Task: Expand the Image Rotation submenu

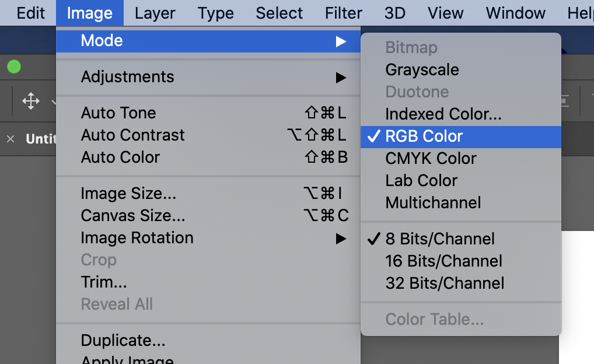Action: [x=208, y=238]
